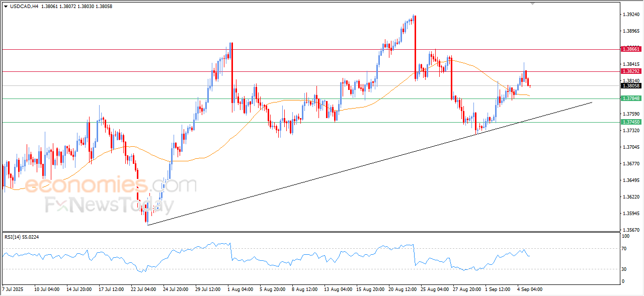Select the USDCAD,H4 symbol title text
Image resolution: width=644 pixels, height=296 pixels.
(24, 6)
